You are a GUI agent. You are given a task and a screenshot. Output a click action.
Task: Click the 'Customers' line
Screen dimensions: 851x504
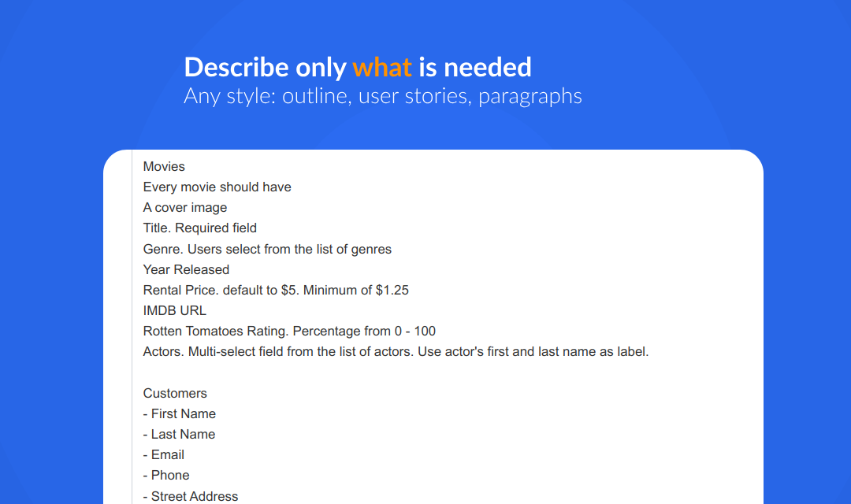(x=175, y=393)
